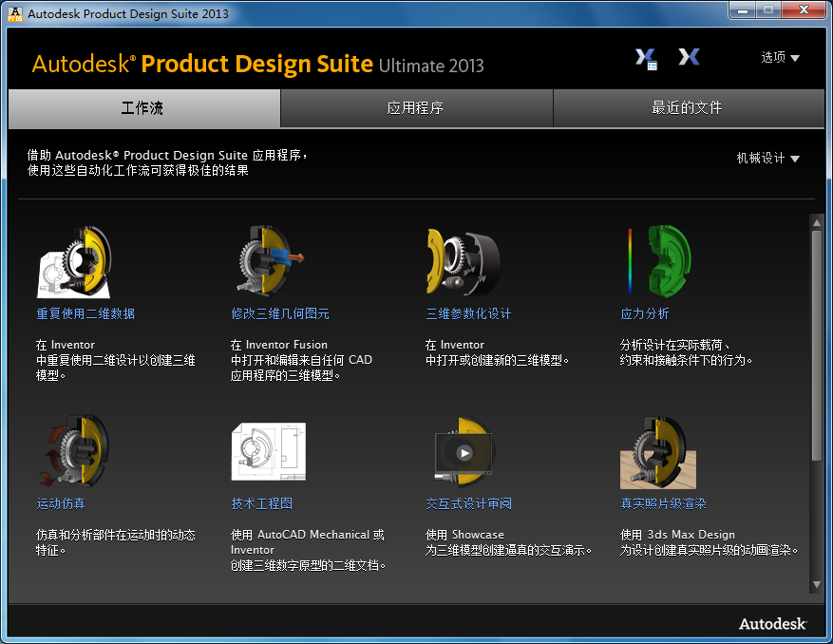Click the scrollbar up arrow
Viewport: 833px width, 644px height.
pos(817,222)
